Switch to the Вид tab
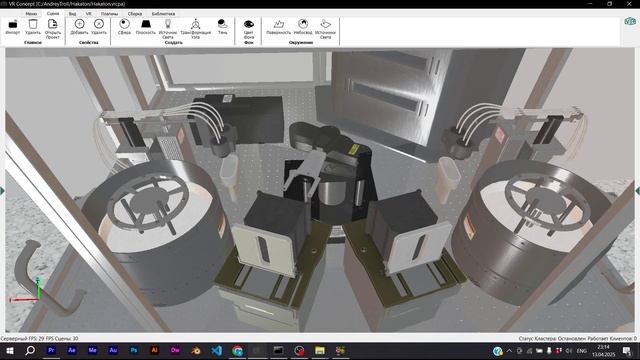The height and width of the screenshot is (360, 640). (72, 14)
